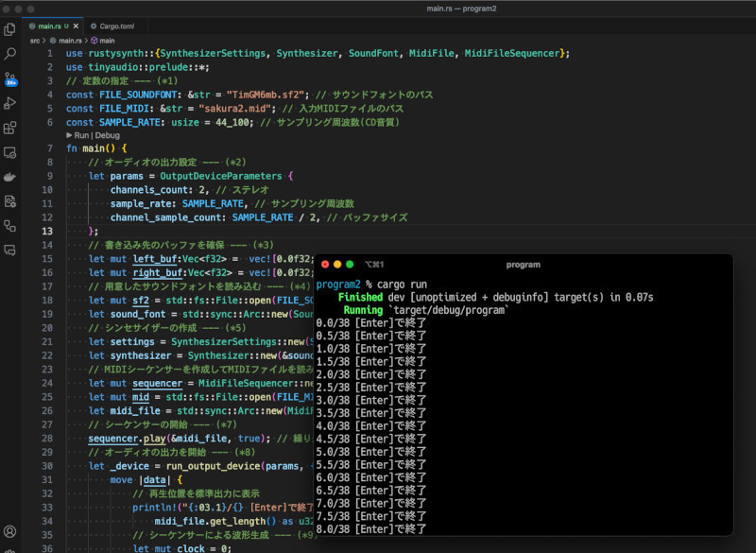Click the Run code lens above main
The width and height of the screenshot is (756, 553).
click(80, 135)
